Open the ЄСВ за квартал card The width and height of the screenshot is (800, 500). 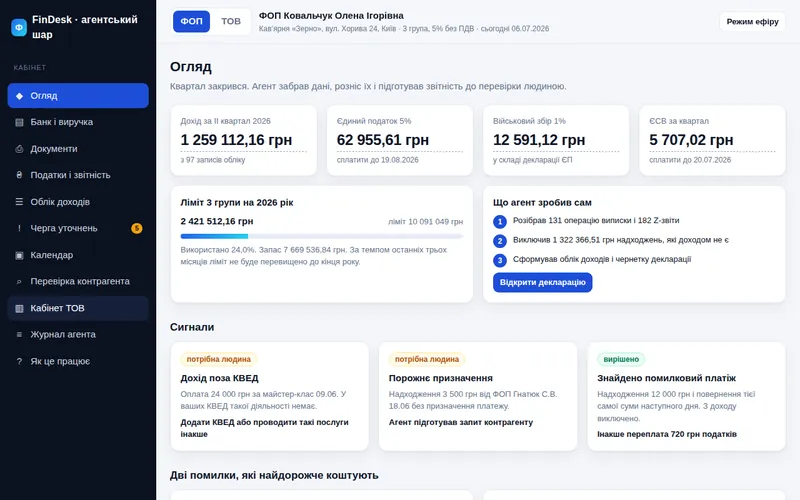tap(712, 140)
